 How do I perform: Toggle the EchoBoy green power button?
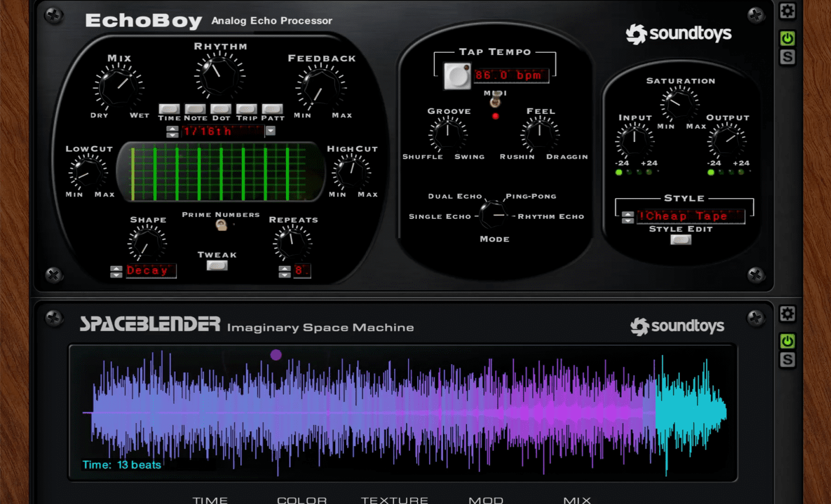787,38
